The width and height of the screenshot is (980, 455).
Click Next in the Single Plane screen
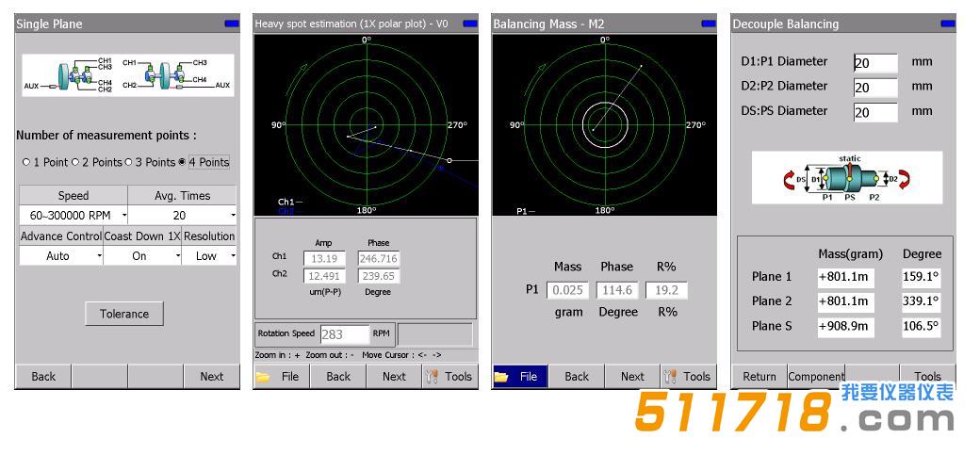(x=212, y=377)
